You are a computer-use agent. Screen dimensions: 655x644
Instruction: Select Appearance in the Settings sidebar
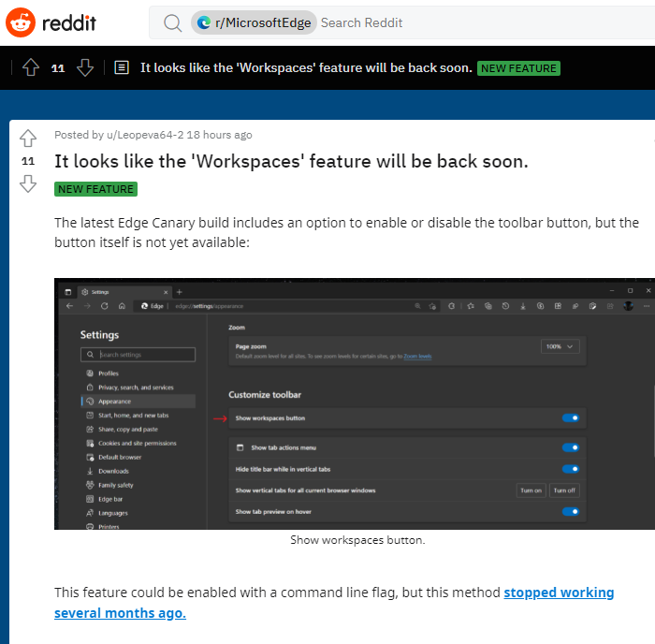115,401
